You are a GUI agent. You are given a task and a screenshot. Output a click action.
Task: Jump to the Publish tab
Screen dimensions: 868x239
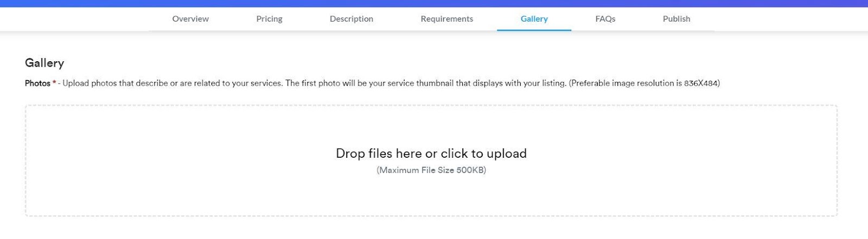point(676,19)
